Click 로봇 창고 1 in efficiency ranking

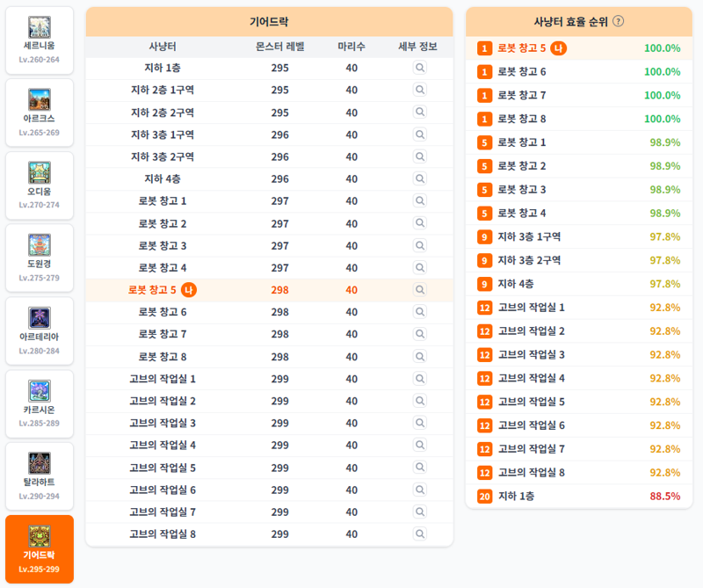[x=579, y=142]
